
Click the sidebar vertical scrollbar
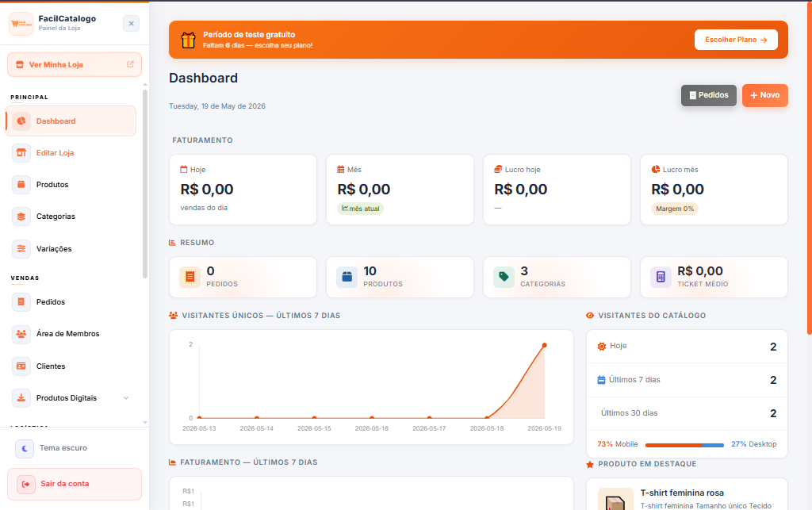[x=145, y=184]
